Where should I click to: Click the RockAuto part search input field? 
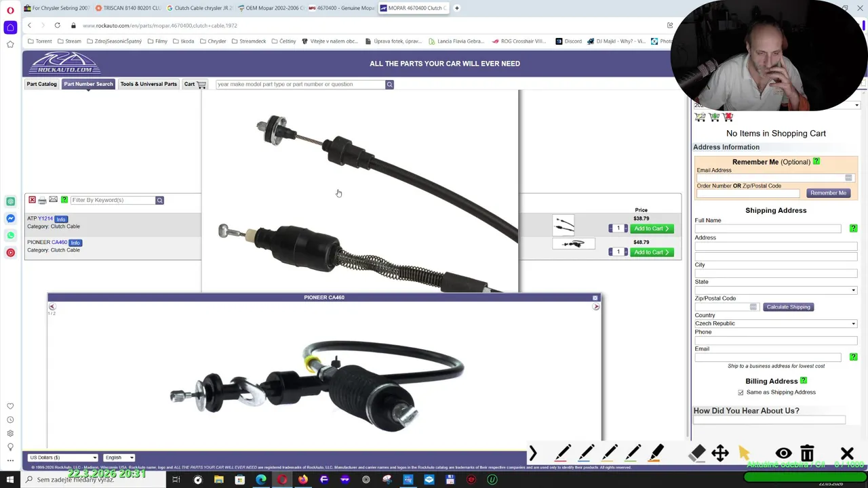coord(300,84)
